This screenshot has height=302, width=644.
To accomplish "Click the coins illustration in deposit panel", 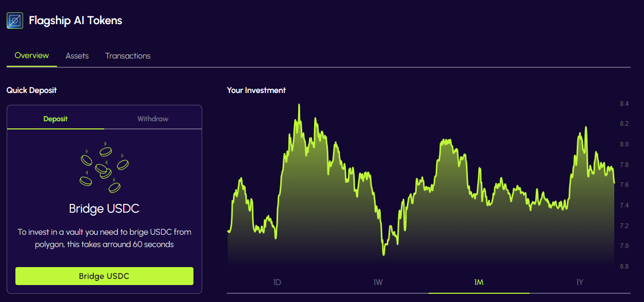I will 104,167.
